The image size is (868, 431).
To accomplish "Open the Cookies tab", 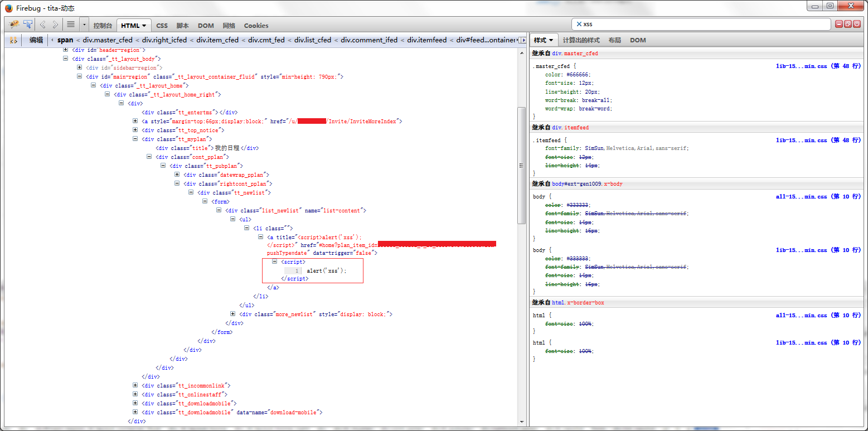I will click(x=256, y=26).
